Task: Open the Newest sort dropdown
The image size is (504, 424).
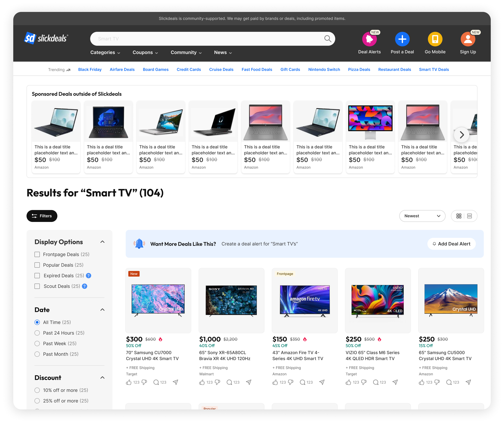Action: coord(422,216)
